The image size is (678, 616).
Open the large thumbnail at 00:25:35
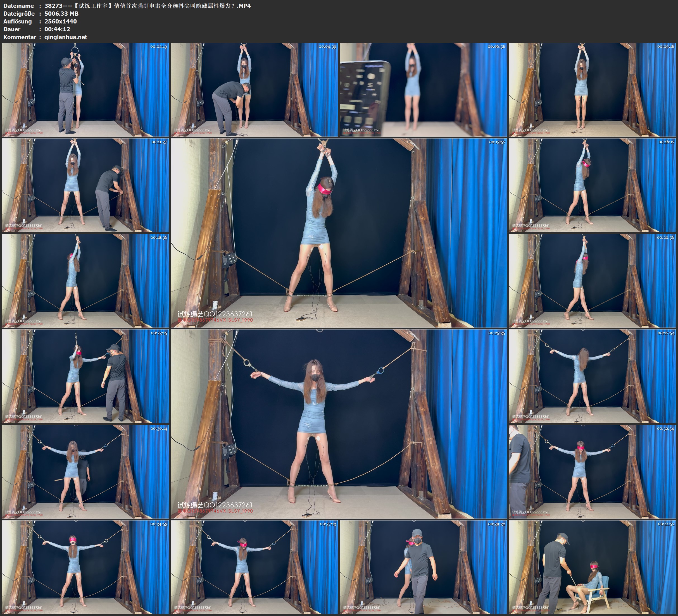[x=339, y=424]
